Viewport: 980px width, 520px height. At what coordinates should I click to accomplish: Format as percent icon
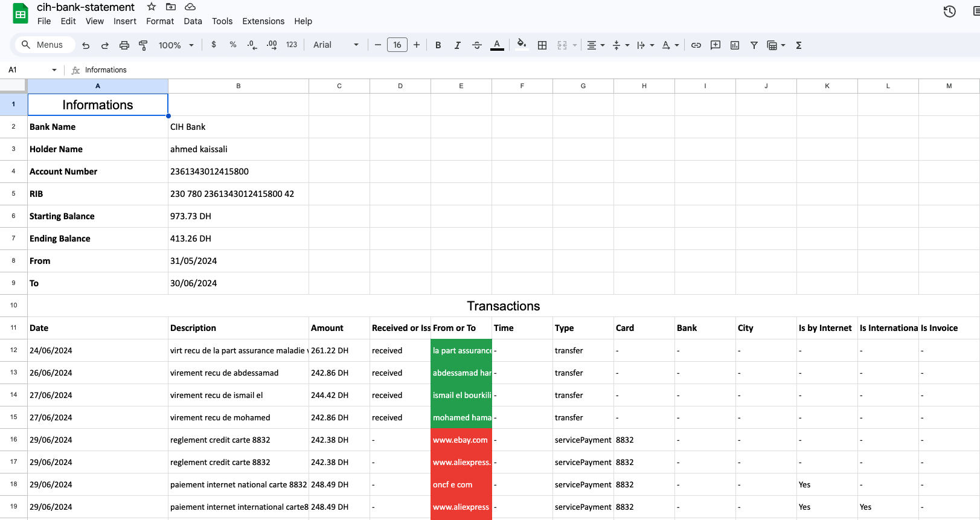233,45
